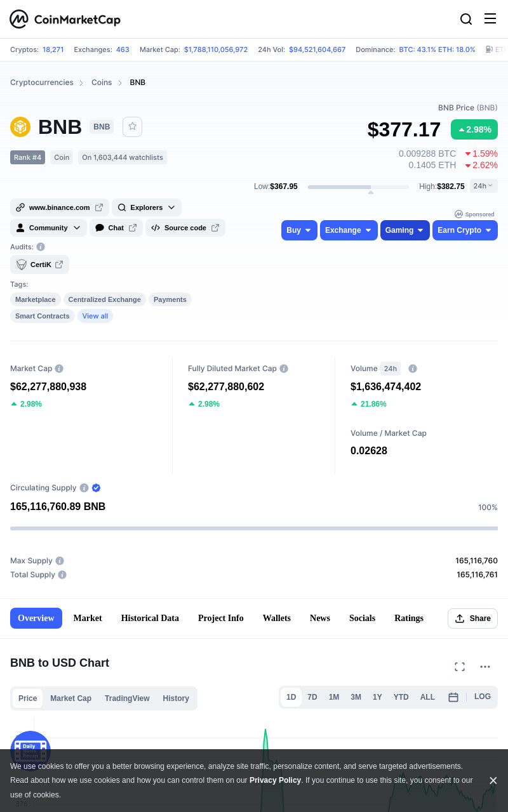Open the search magnifier icon

pyautogui.click(x=466, y=19)
